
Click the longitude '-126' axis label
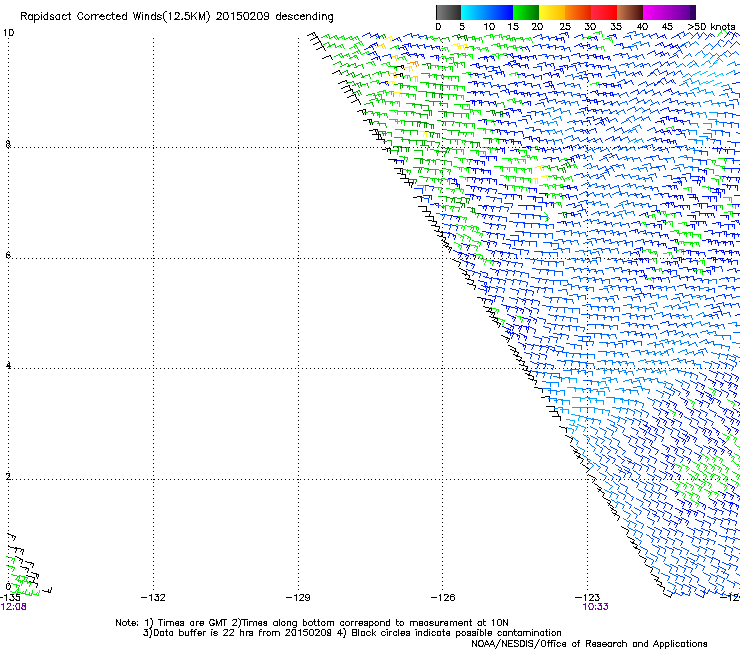pos(443,598)
